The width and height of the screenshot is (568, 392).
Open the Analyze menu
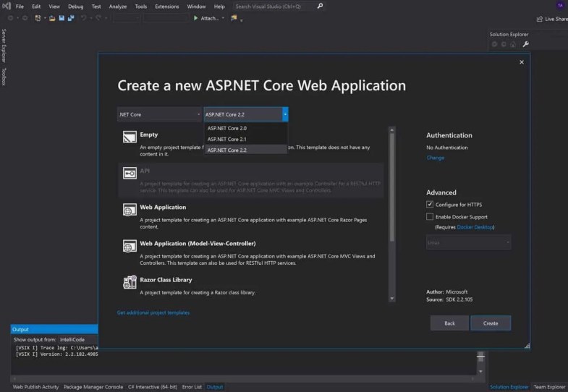click(118, 7)
